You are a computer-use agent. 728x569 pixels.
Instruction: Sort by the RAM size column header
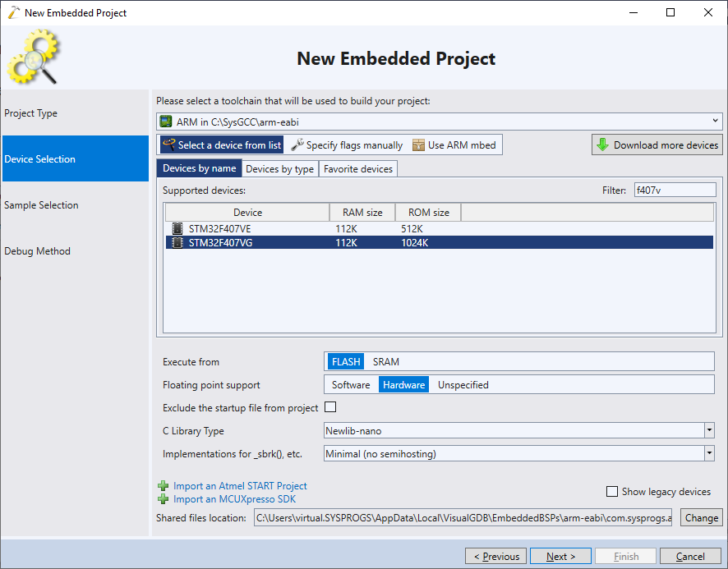[362, 212]
